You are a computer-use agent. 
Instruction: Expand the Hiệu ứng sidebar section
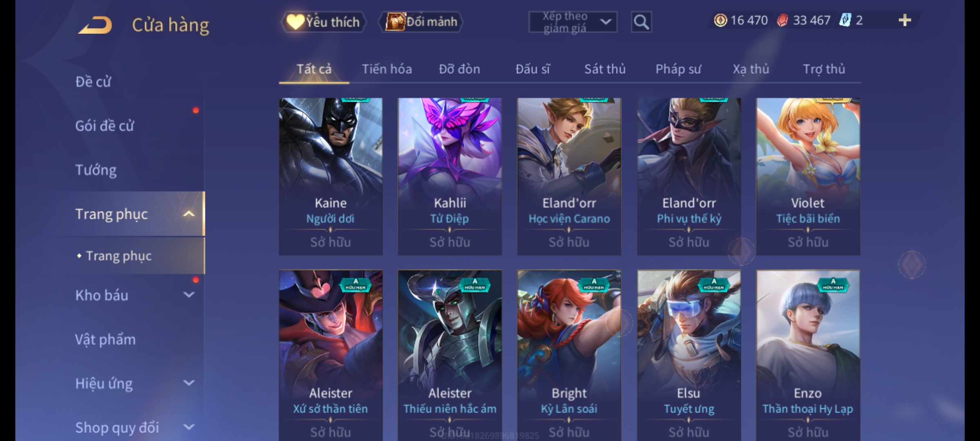pyautogui.click(x=189, y=383)
